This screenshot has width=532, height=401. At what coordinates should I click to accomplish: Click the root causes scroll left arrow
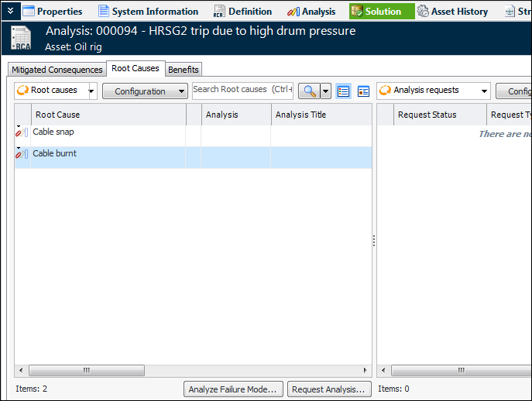[x=21, y=370]
